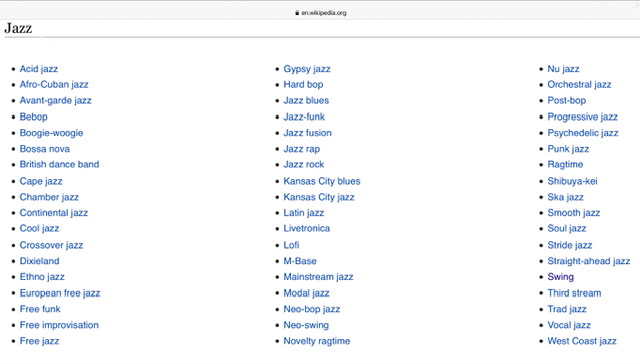This screenshot has width=640, height=364.
Task: Select the Free funk link
Action: click(40, 309)
